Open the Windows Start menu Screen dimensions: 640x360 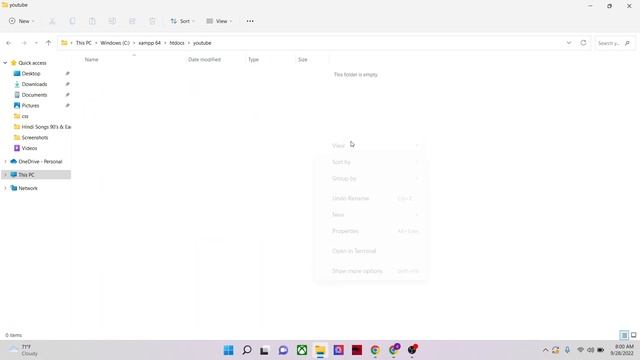coord(229,350)
